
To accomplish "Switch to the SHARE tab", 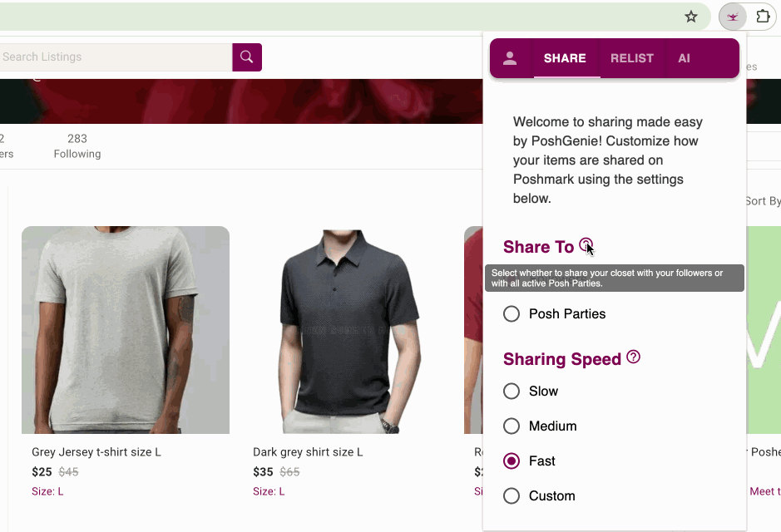I will [x=565, y=58].
